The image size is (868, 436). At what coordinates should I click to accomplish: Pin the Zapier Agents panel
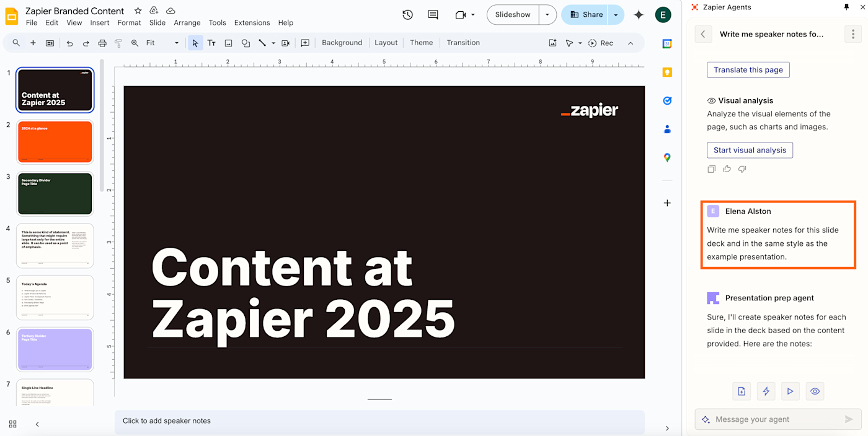pos(846,7)
